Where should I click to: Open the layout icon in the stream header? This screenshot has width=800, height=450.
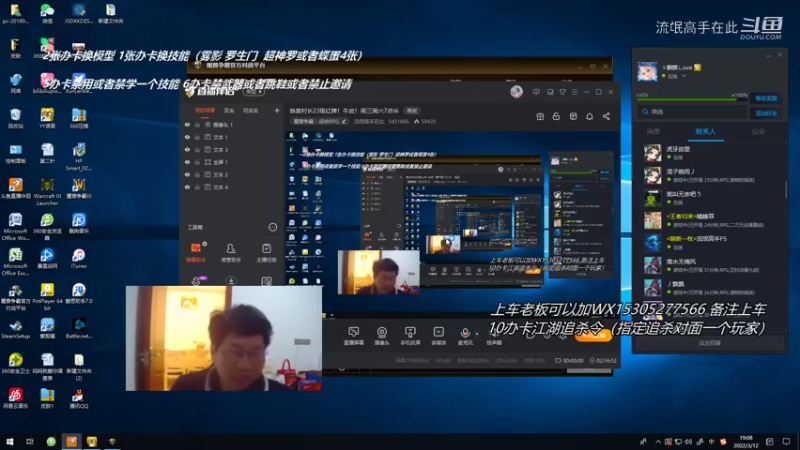[573, 116]
